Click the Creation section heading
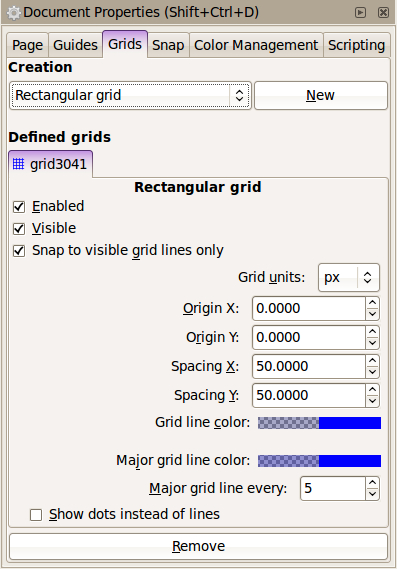The image size is (397, 569). click(x=40, y=67)
